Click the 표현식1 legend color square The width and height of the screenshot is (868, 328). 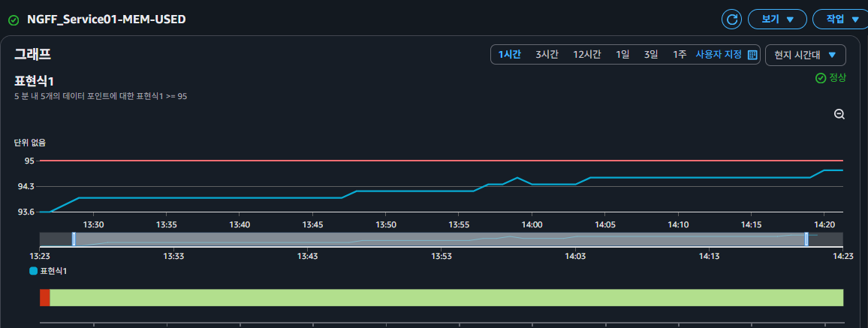pos(34,270)
